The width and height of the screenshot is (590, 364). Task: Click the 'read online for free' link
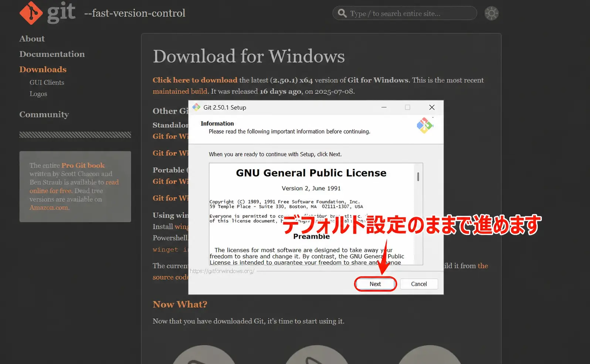(x=74, y=186)
